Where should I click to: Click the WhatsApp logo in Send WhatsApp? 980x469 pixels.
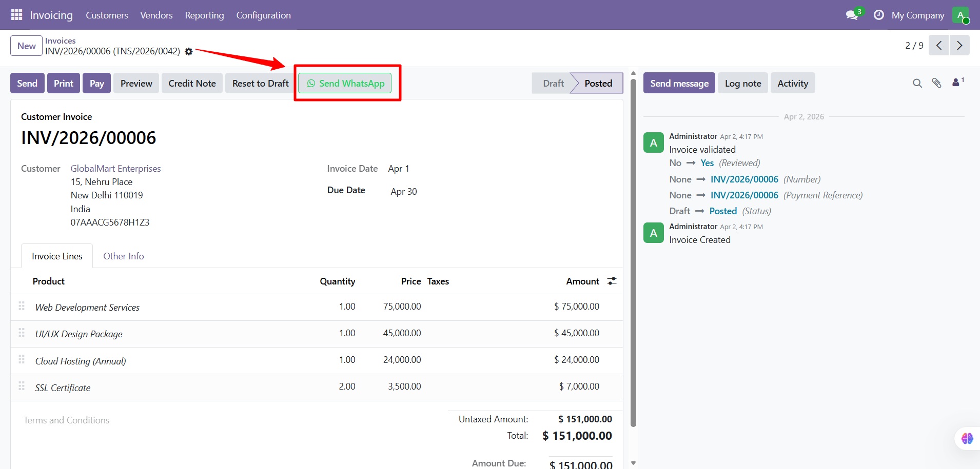click(311, 83)
